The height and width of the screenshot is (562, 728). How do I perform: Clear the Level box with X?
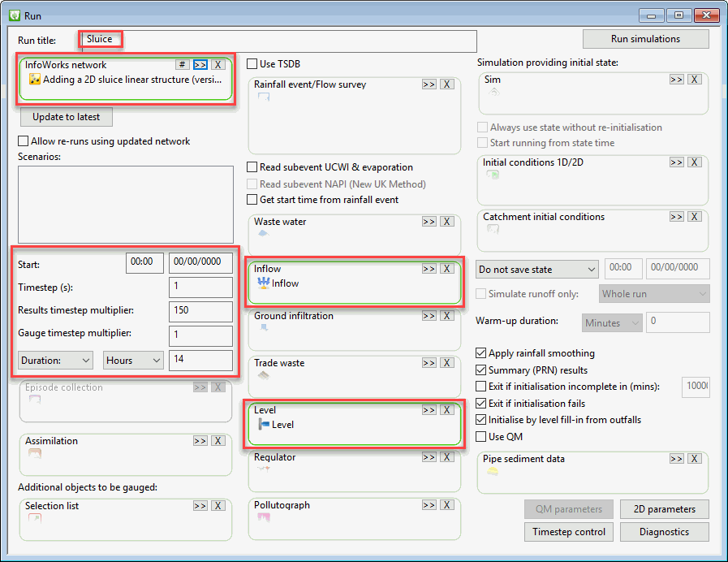(x=447, y=409)
